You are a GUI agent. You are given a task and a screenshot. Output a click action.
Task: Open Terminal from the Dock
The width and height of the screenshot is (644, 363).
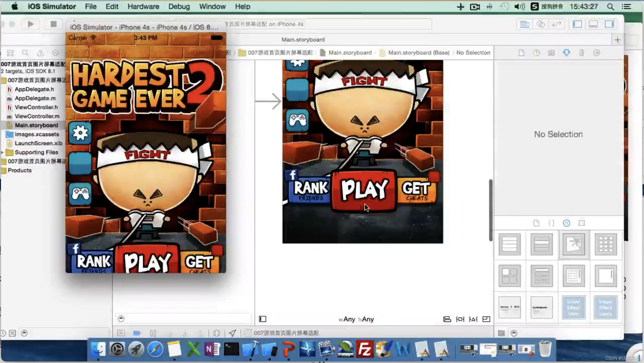231,349
